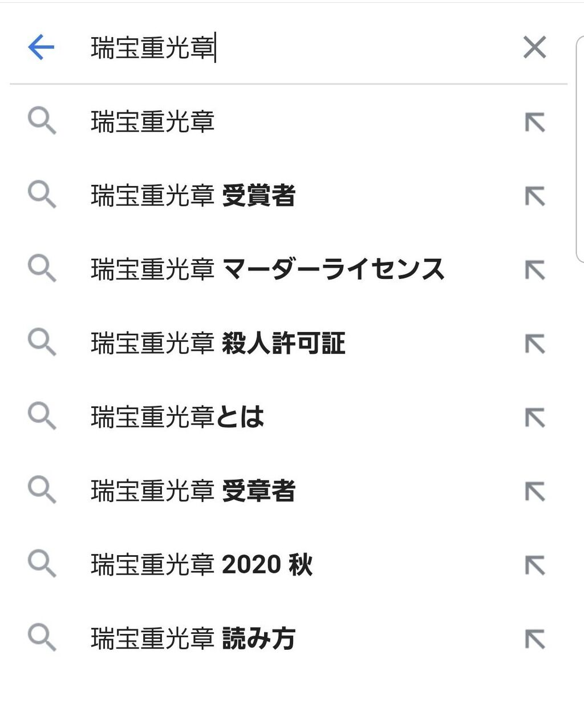Image resolution: width=584 pixels, height=728 pixels.
Task: Insert 受賞者 suggestion using arrow icon
Action: pyautogui.click(x=534, y=196)
